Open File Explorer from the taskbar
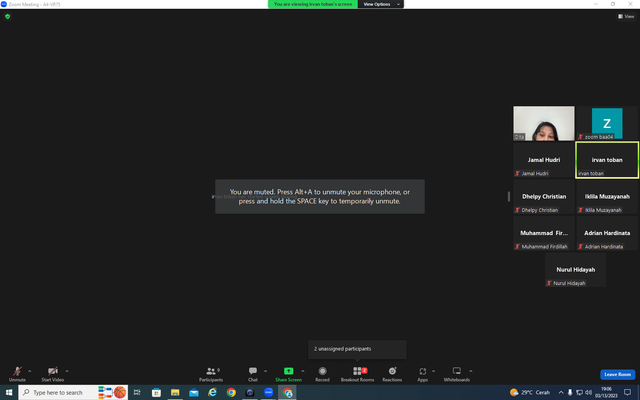640x400 pixels. (175, 392)
